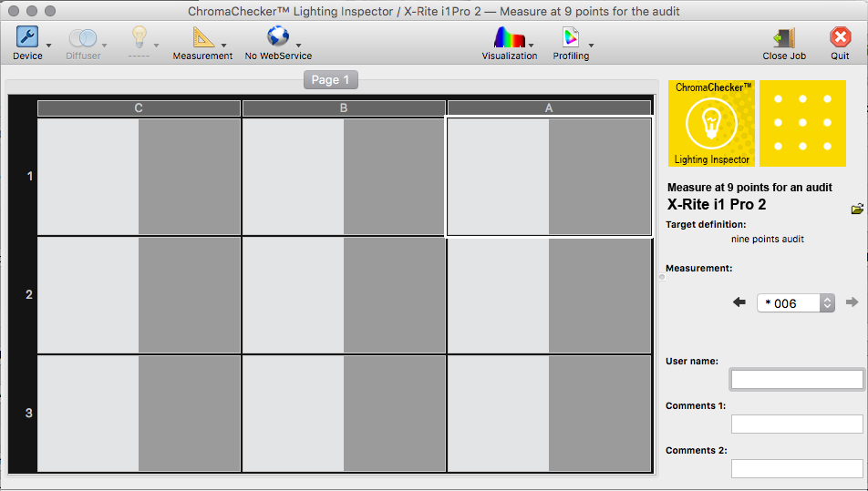The height and width of the screenshot is (491, 868).
Task: Select measurement cell B3
Action: point(344,414)
